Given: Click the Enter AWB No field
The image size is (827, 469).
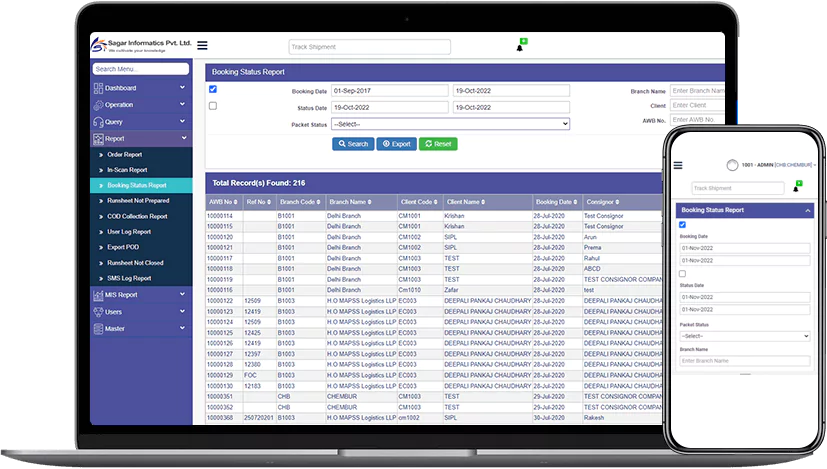Looking at the screenshot, I should pos(697,120).
